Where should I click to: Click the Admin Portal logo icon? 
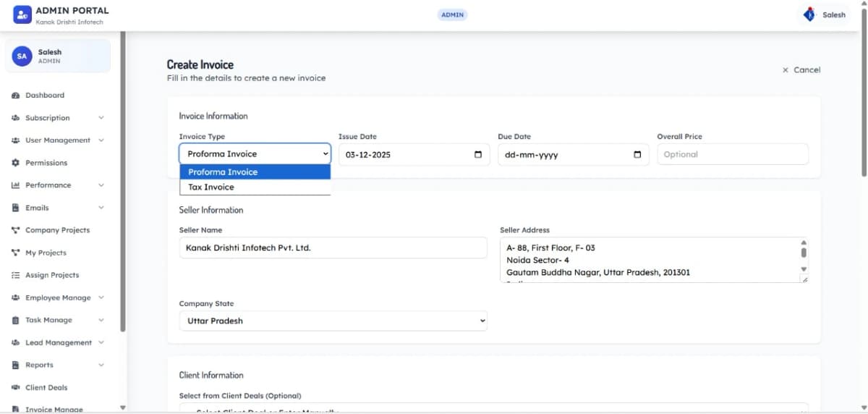tap(22, 14)
